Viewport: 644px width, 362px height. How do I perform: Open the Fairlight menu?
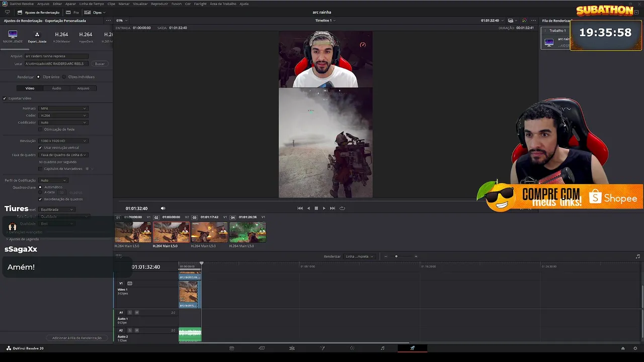pyautogui.click(x=200, y=4)
